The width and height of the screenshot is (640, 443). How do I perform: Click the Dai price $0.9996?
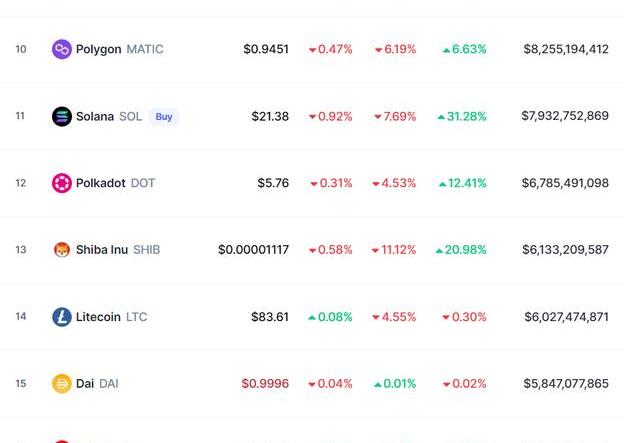265,384
